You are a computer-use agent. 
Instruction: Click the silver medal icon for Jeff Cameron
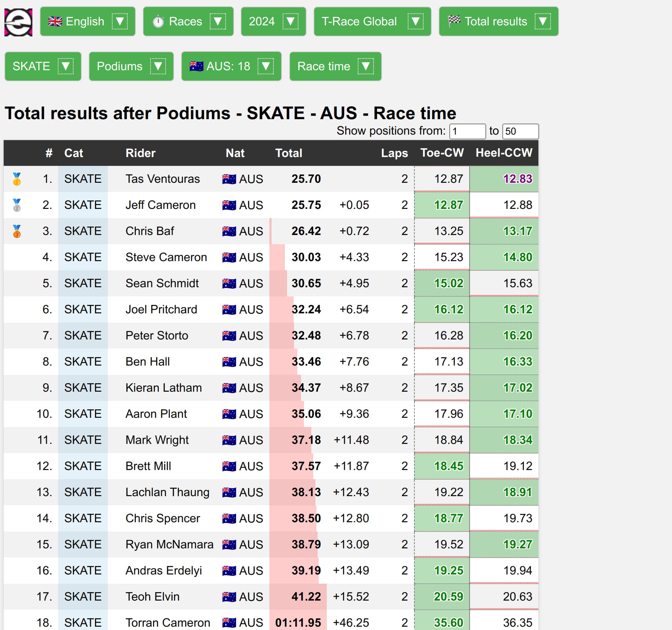pyautogui.click(x=17, y=205)
